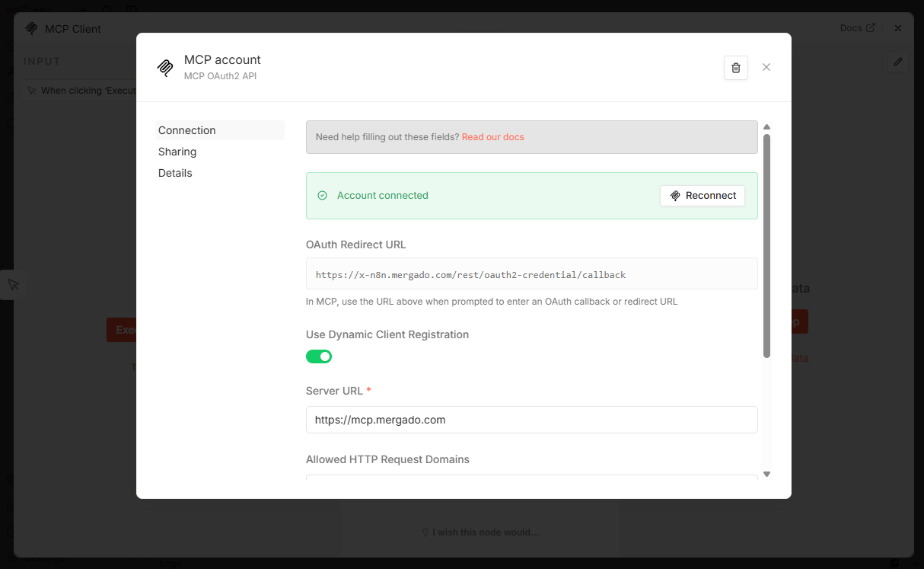Click the MCP logo beside the account title

165,68
